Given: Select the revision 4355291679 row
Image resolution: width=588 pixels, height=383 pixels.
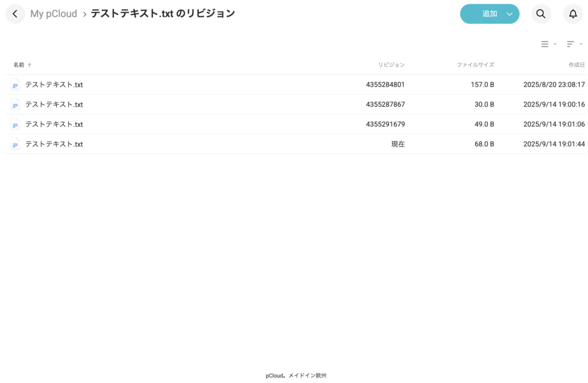Looking at the screenshot, I should (x=230, y=124).
